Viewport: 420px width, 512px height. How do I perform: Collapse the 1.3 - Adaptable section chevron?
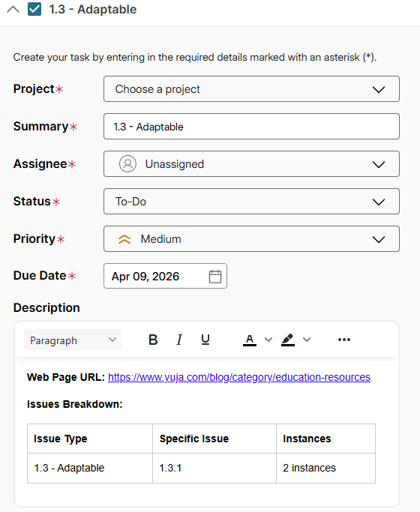13,10
